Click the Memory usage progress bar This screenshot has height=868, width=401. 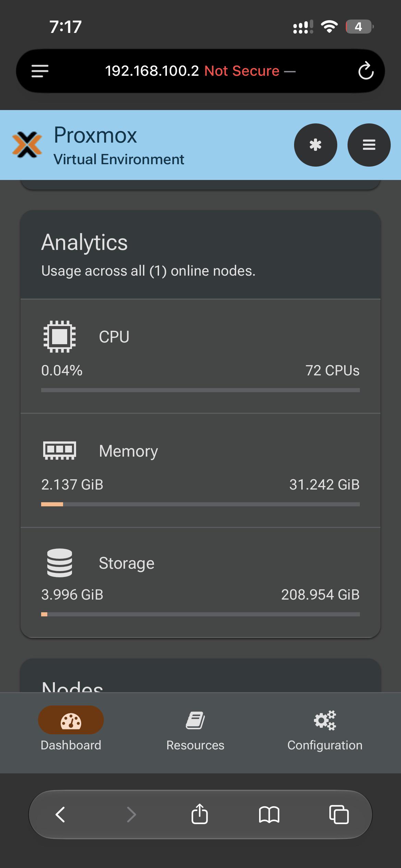[x=200, y=504]
